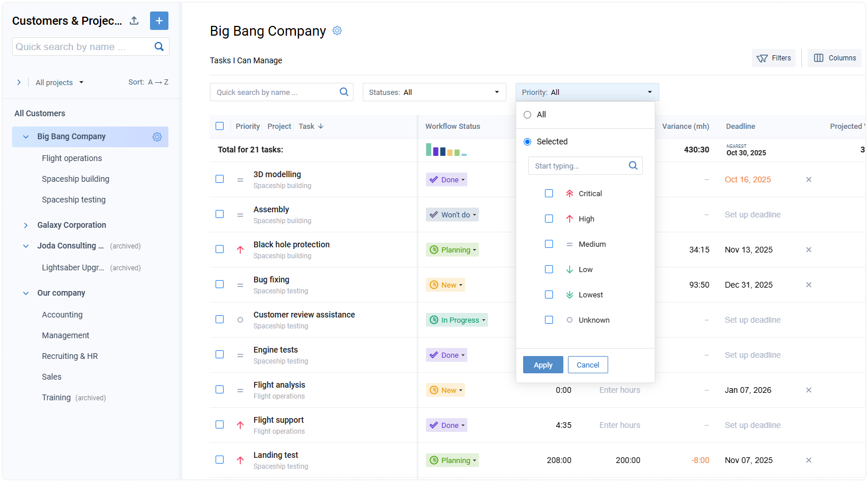868x482 pixels.
Task: Click the search magnifier in priority dropdown
Action: tap(633, 166)
